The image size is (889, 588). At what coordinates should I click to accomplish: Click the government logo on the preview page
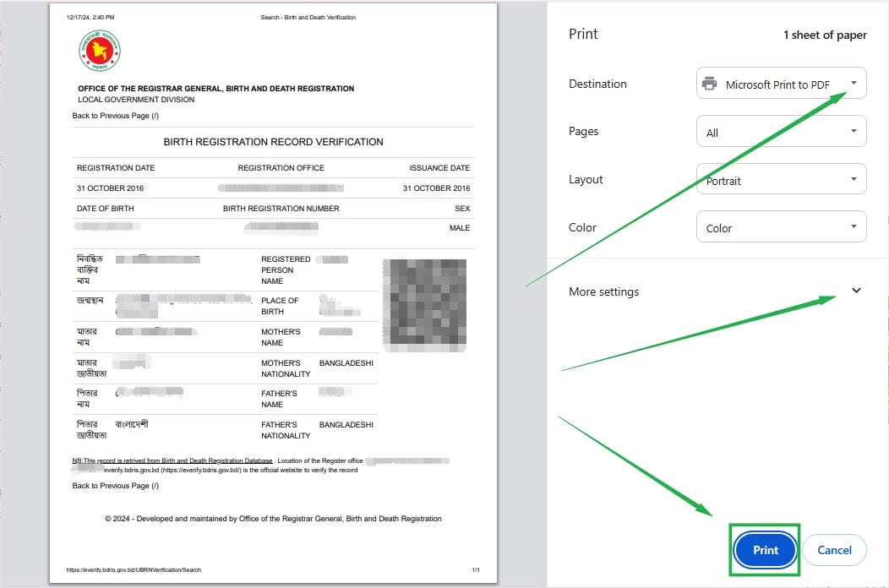click(100, 51)
